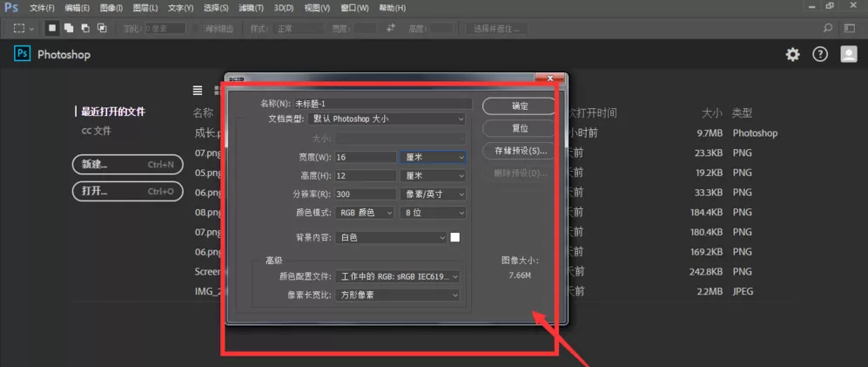The image size is (868, 367).
Task: Switch to list view icon
Action: 198,91
